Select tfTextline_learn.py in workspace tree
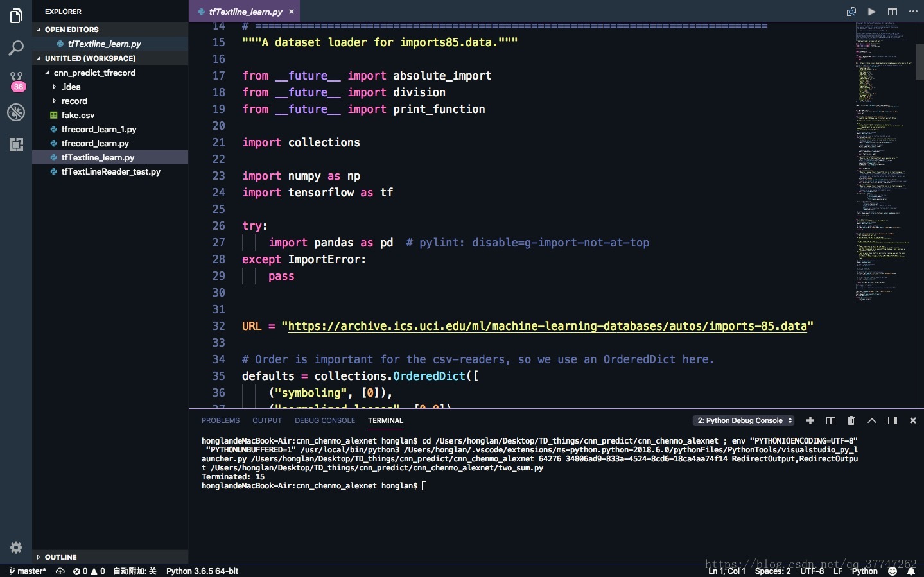 click(x=110, y=157)
